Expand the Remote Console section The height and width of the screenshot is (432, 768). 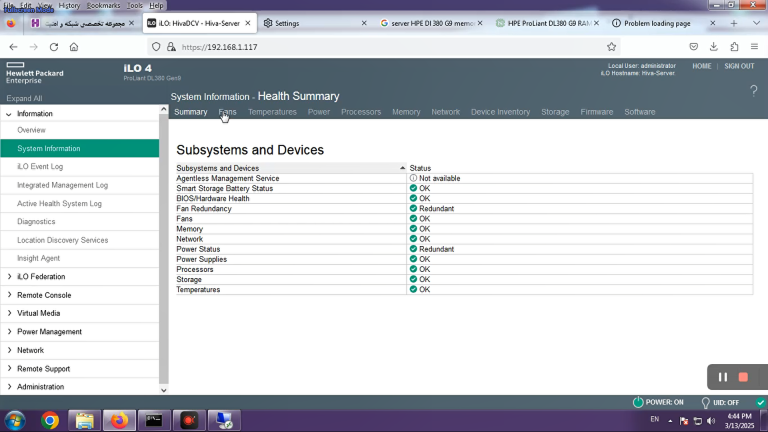point(9,295)
